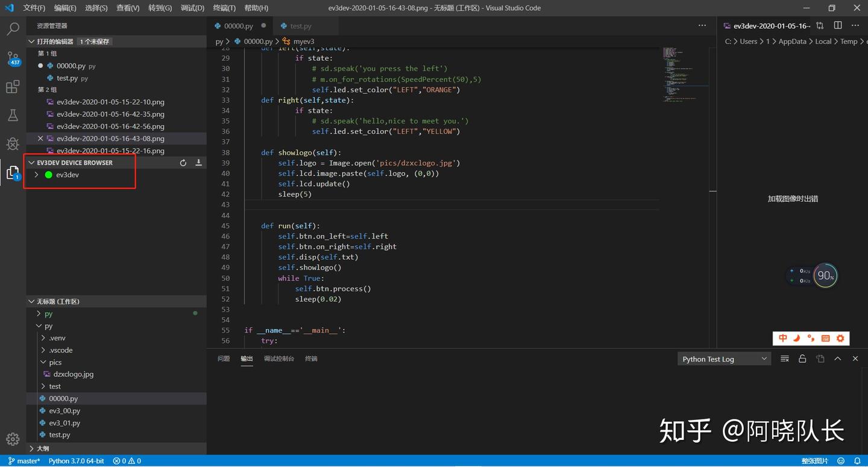Toggle auto-scroll lock in Output panel
This screenshot has height=467, width=868.
click(x=802, y=359)
